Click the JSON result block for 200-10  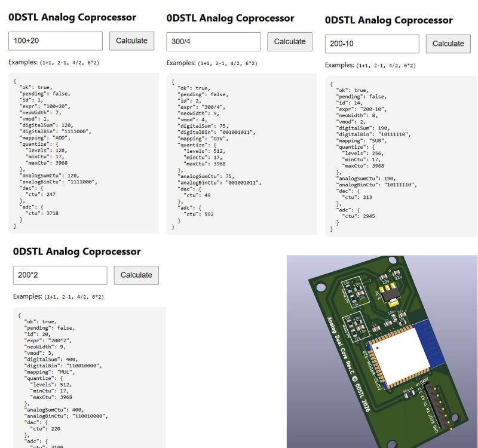click(401, 157)
